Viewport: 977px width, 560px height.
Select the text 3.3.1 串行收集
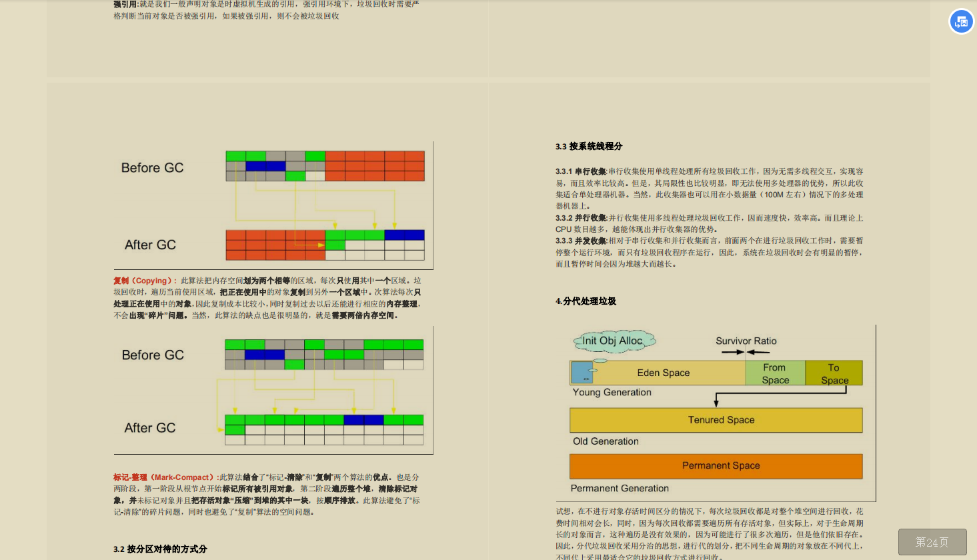coord(581,171)
